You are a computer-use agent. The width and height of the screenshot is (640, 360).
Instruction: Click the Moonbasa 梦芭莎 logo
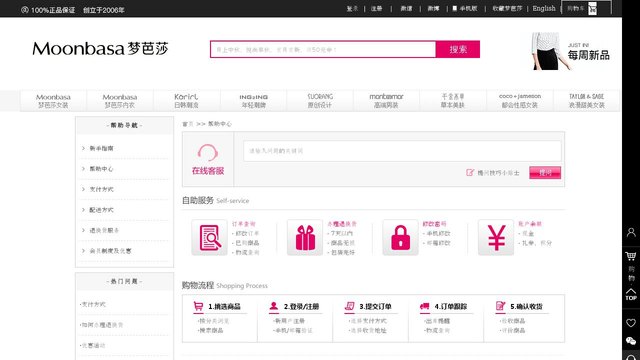100,49
